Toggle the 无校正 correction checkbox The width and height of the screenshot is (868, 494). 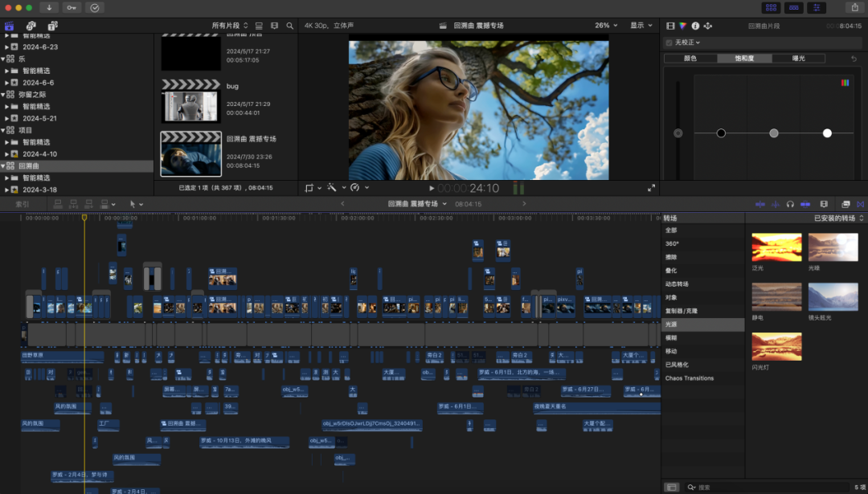[x=669, y=43]
